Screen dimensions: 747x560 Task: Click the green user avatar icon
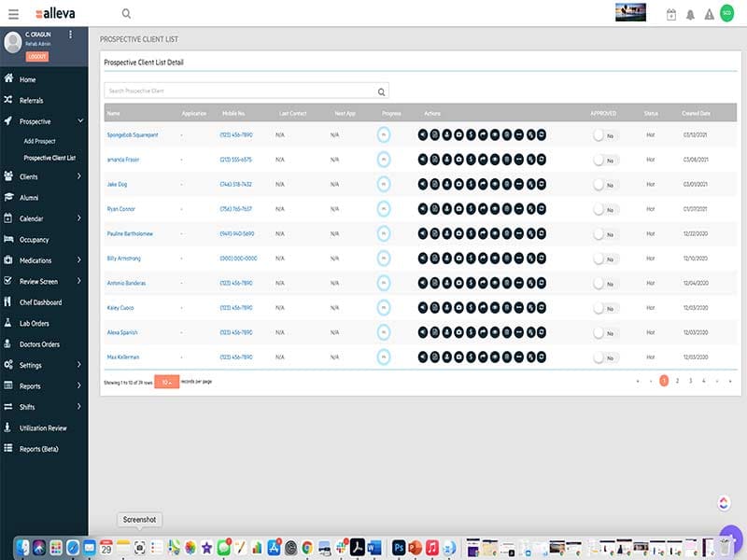[x=727, y=13]
